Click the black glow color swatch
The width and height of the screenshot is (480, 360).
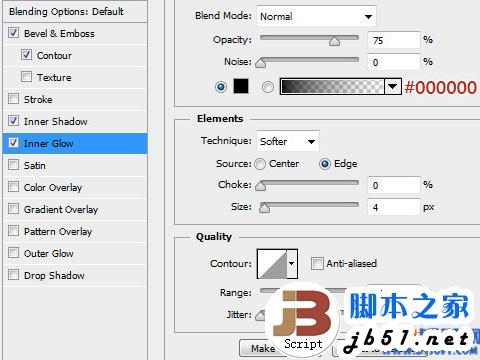click(x=241, y=86)
